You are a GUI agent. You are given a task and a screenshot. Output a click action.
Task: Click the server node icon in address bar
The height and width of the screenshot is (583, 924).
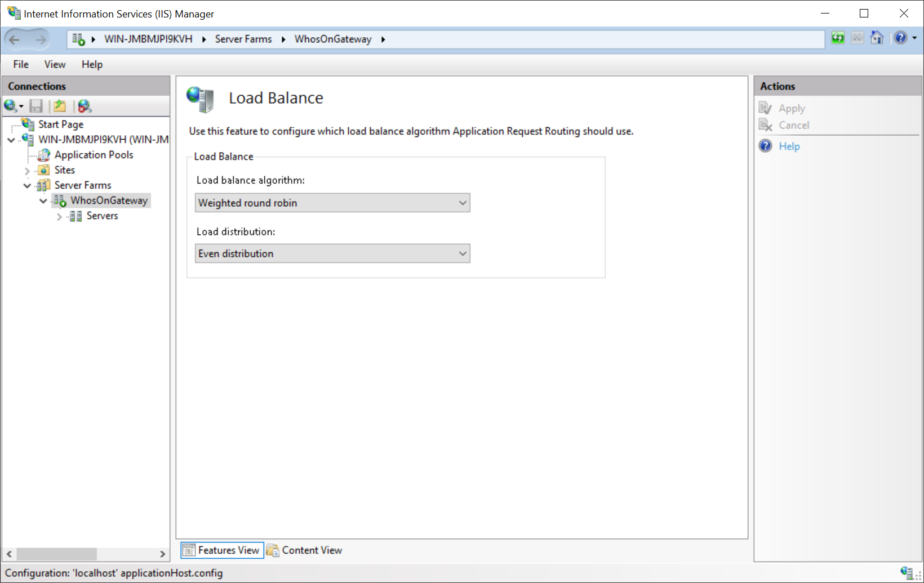click(78, 39)
